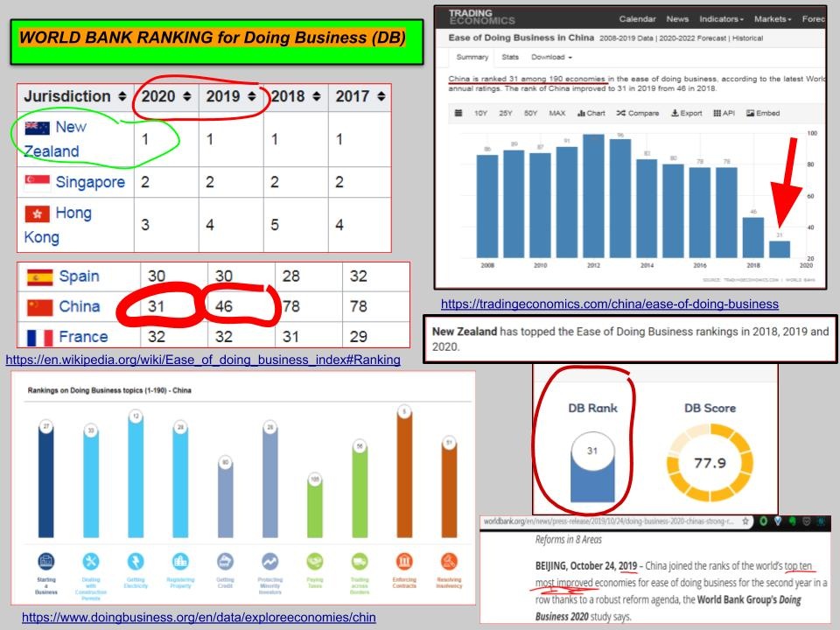840x630 pixels.
Task: Expand the Markets menu on Trading Economics
Action: click(773, 18)
